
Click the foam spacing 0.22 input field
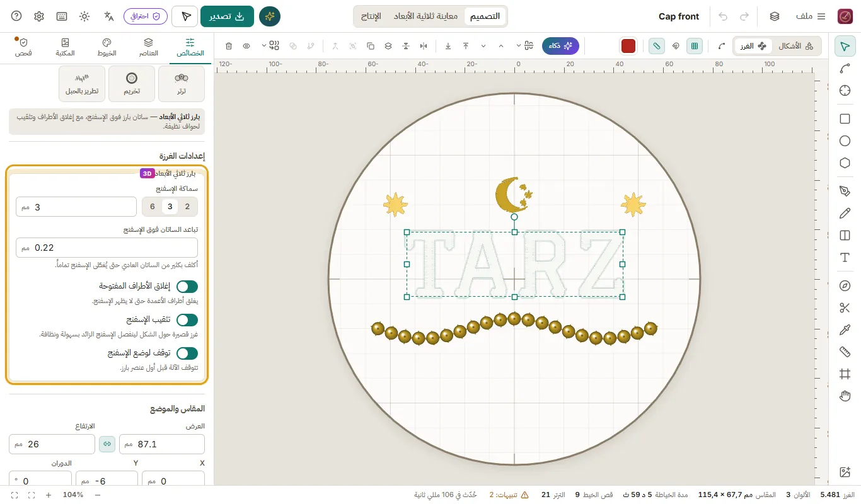(107, 248)
